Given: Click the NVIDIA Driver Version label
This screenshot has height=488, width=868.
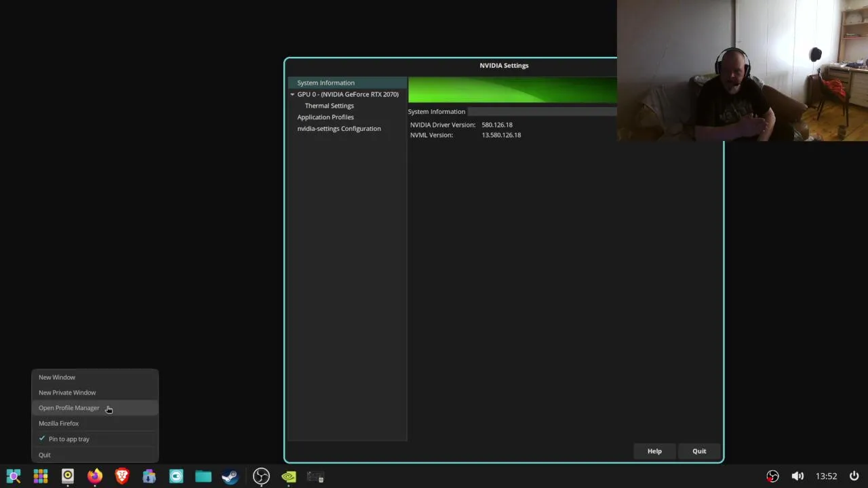Looking at the screenshot, I should pyautogui.click(x=442, y=125).
